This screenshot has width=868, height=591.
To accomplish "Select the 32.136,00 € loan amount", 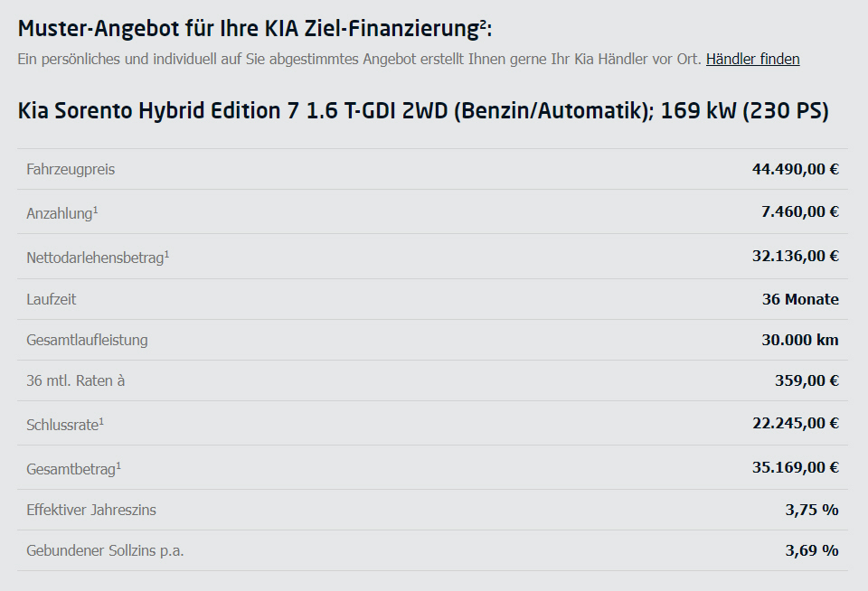I will (x=795, y=256).
